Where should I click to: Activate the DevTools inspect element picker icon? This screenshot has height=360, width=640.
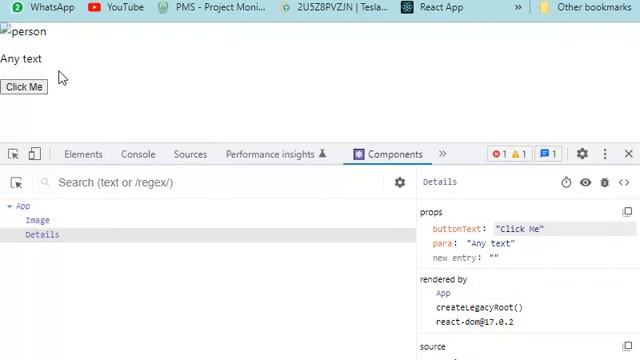(x=13, y=154)
